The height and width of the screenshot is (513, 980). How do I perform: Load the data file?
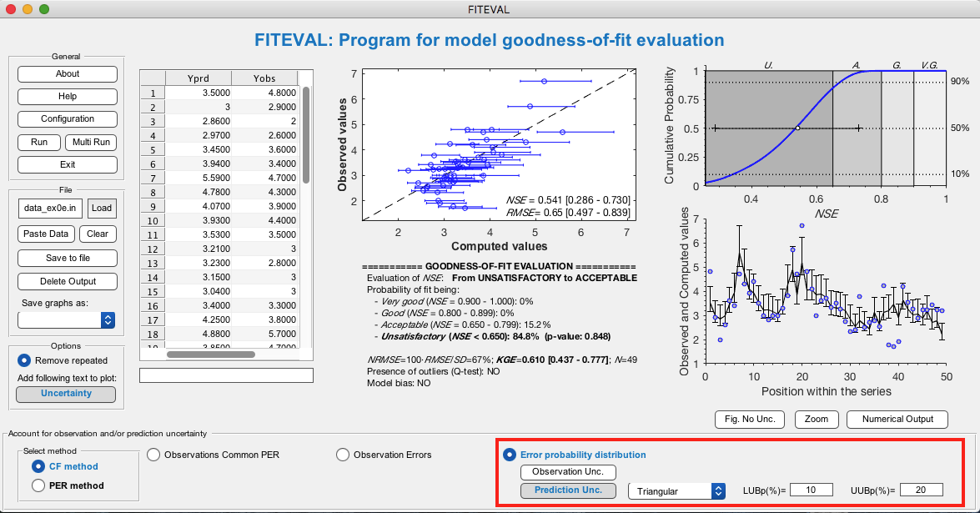pyautogui.click(x=102, y=209)
